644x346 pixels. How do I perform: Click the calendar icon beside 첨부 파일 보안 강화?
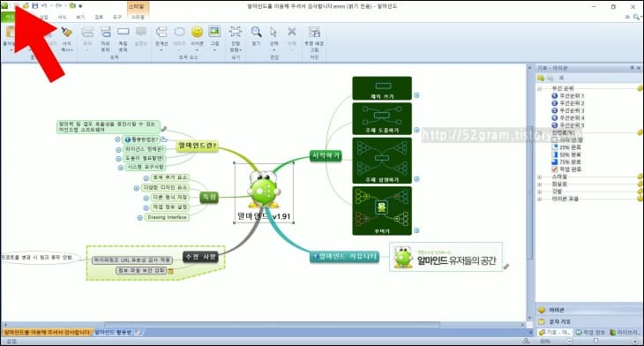[171, 271]
